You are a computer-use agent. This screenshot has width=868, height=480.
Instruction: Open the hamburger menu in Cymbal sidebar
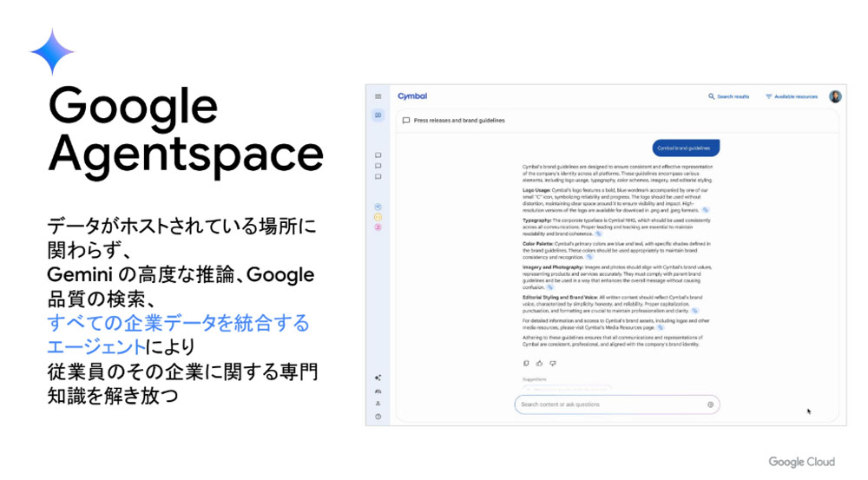click(x=378, y=96)
